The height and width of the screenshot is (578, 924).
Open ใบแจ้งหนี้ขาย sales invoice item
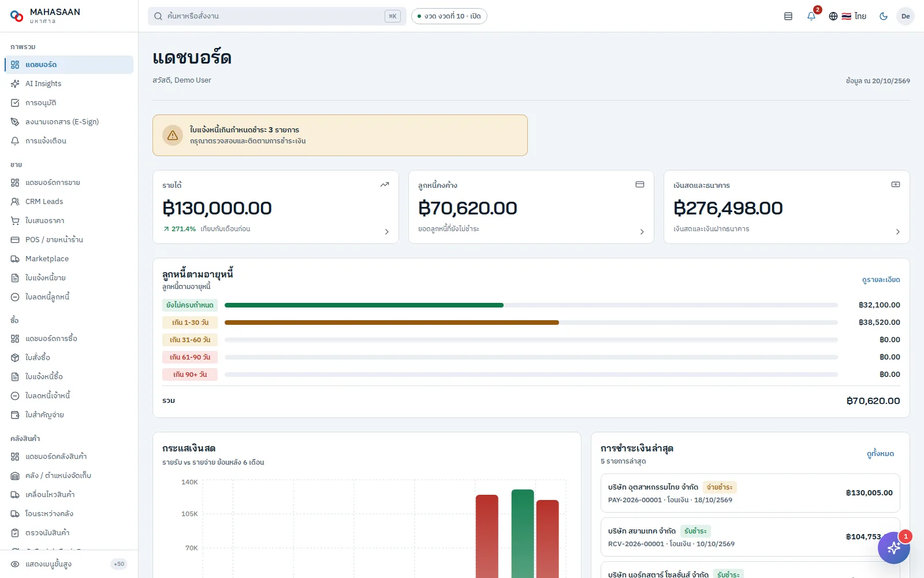(69, 278)
